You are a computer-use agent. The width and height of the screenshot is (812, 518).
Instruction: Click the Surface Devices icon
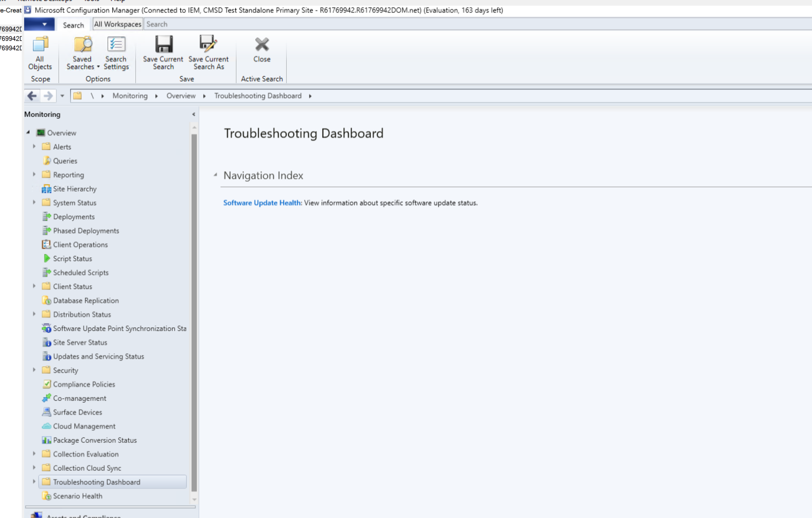[46, 412]
